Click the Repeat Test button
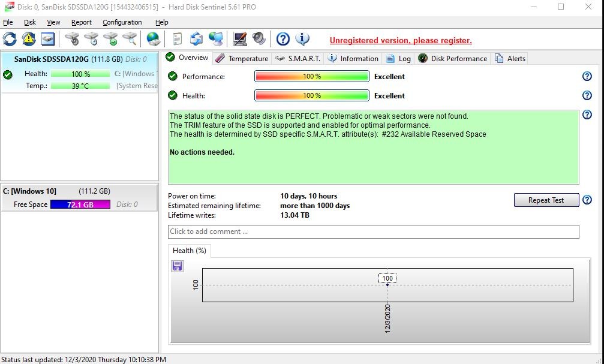 [x=546, y=200]
